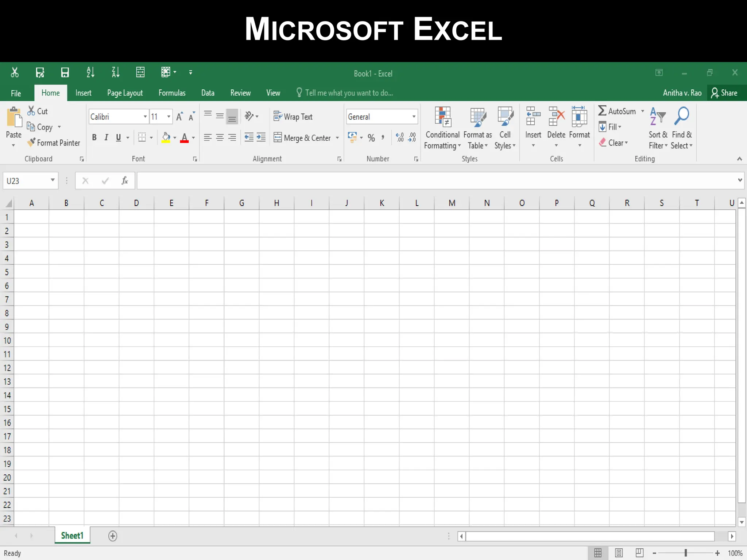
Task: Expand the formula bar chevron
Action: tap(740, 180)
